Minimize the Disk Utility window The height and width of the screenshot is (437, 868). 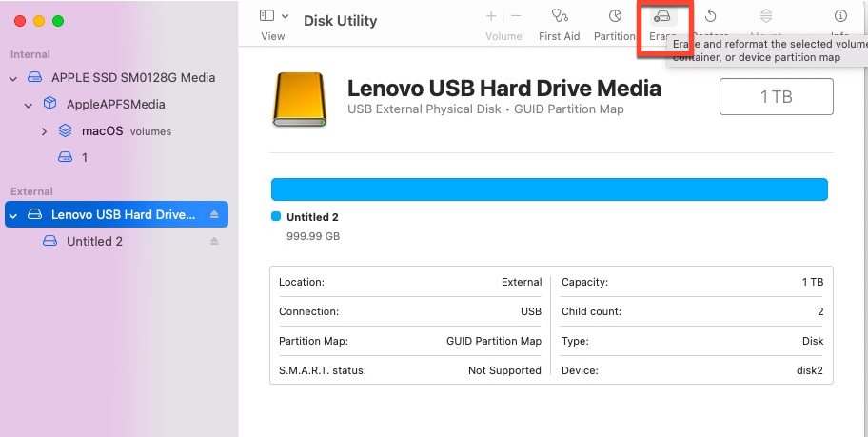point(39,21)
